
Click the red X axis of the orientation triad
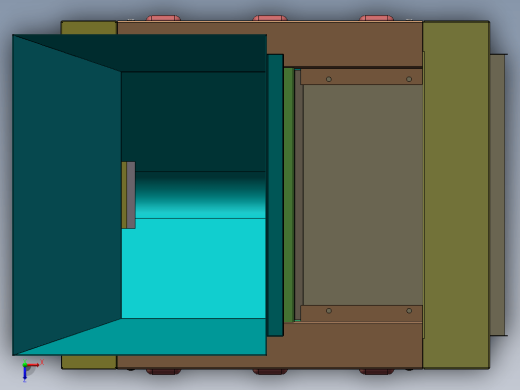click(33, 365)
